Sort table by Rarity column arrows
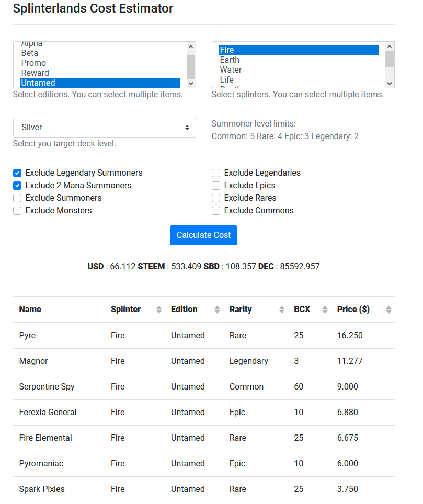Screen dimensions: 423x504 (282, 310)
